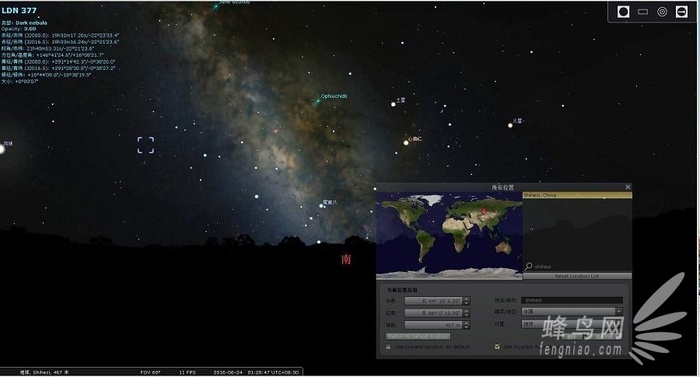Click the red 南 south cardinal marker

(x=346, y=259)
